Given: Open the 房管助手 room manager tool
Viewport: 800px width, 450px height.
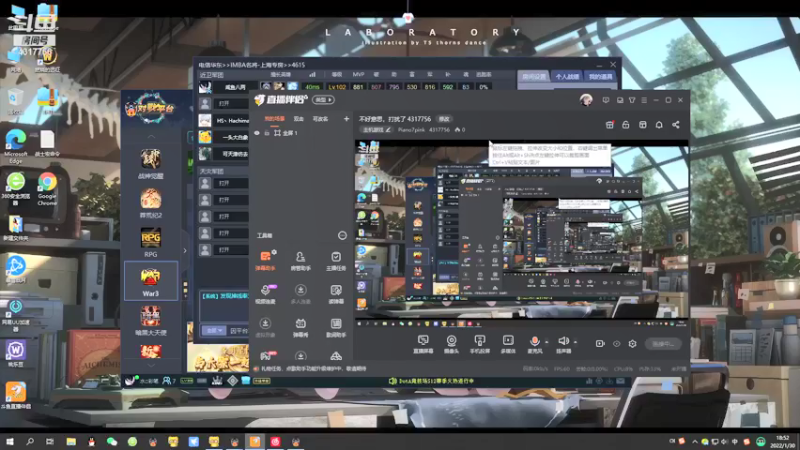Looking at the screenshot, I should pyautogui.click(x=301, y=260).
